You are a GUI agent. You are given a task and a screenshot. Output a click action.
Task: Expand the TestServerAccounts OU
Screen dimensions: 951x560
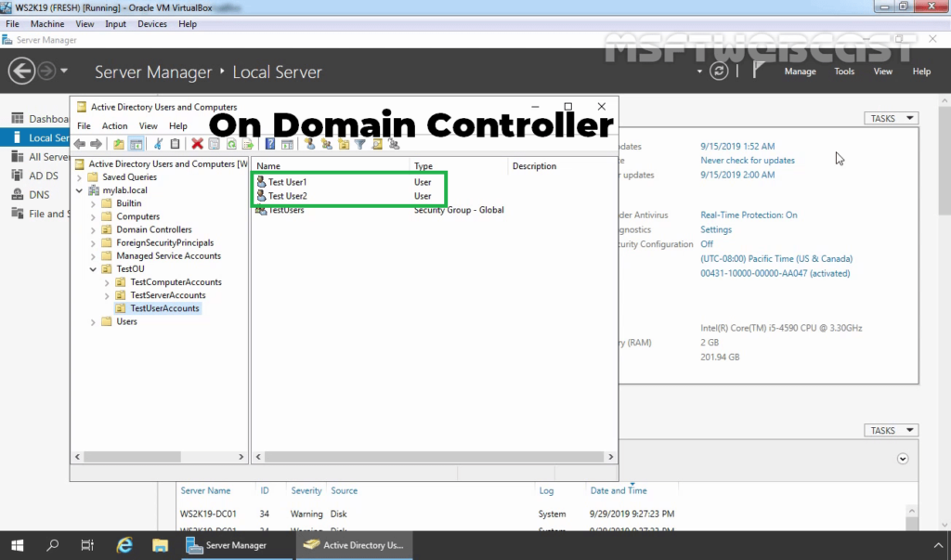(x=107, y=296)
